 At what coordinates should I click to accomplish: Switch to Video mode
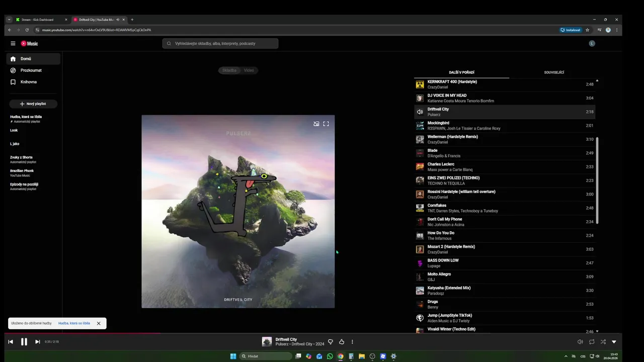[x=249, y=70]
